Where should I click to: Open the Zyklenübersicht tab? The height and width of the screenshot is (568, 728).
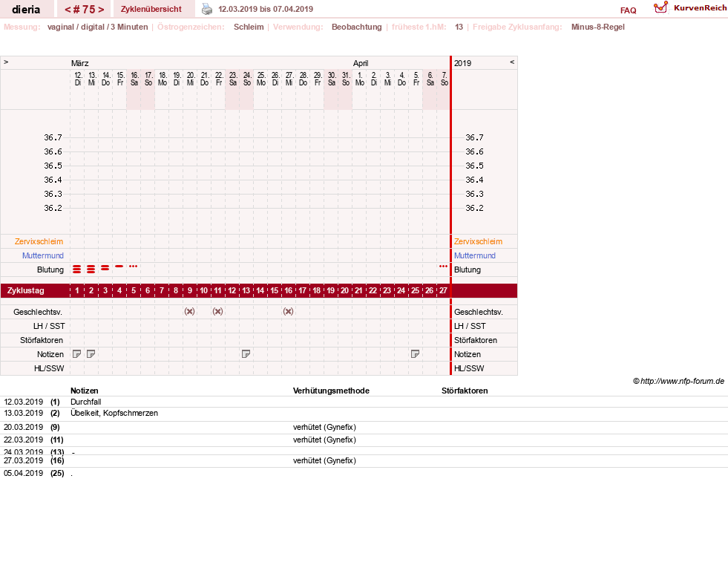(151, 9)
